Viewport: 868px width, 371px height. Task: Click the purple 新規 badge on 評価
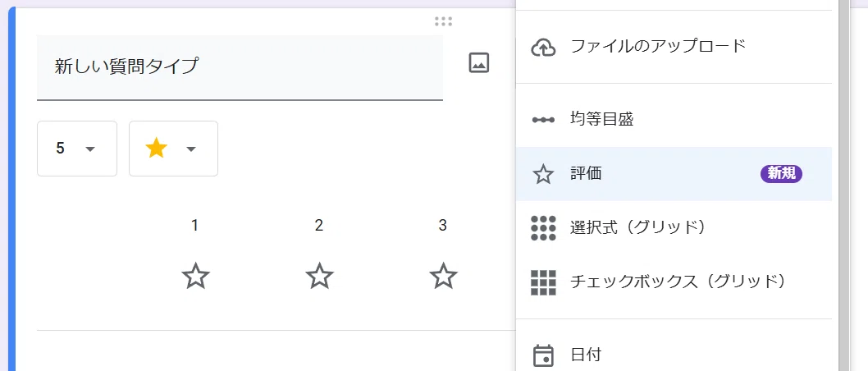pyautogui.click(x=781, y=174)
